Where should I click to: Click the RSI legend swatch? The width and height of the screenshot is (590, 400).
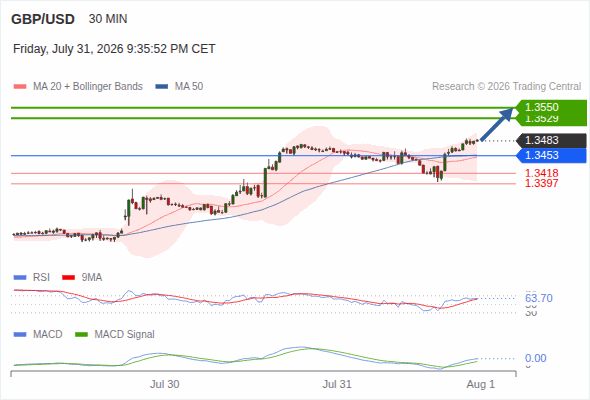pyautogui.click(x=20, y=278)
